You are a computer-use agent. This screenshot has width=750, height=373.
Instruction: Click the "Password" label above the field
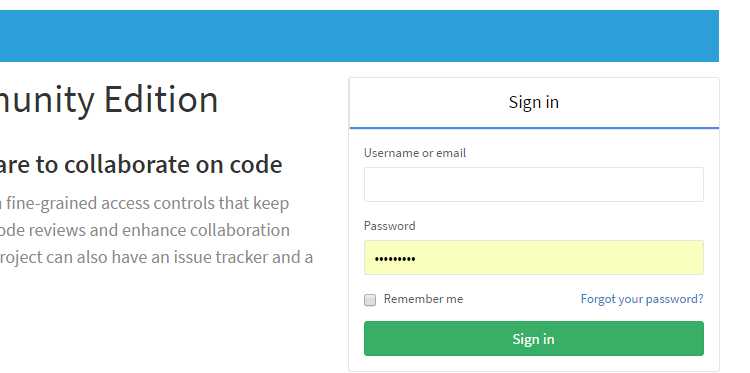[389, 226]
